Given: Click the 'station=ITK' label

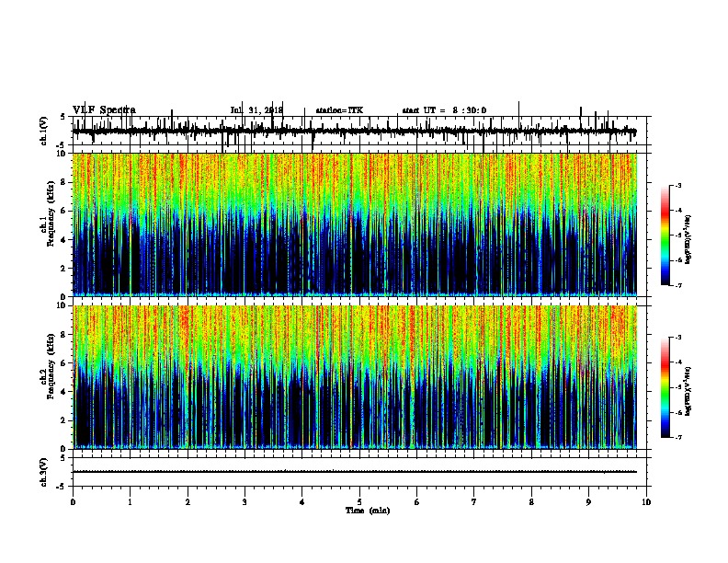Looking at the screenshot, I should pyautogui.click(x=339, y=110).
